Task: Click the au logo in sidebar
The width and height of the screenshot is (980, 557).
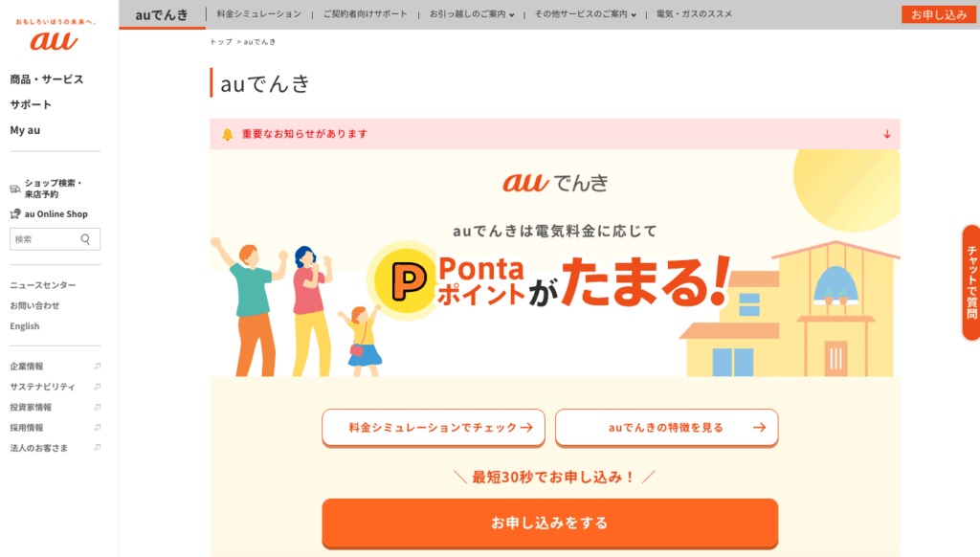Action: pyautogui.click(x=54, y=35)
